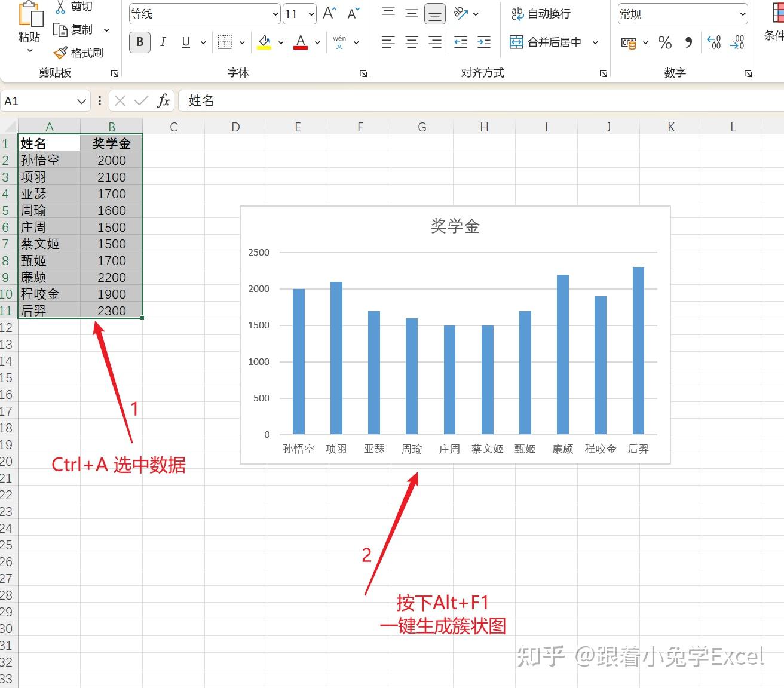Click the text orientation icon

[460, 13]
